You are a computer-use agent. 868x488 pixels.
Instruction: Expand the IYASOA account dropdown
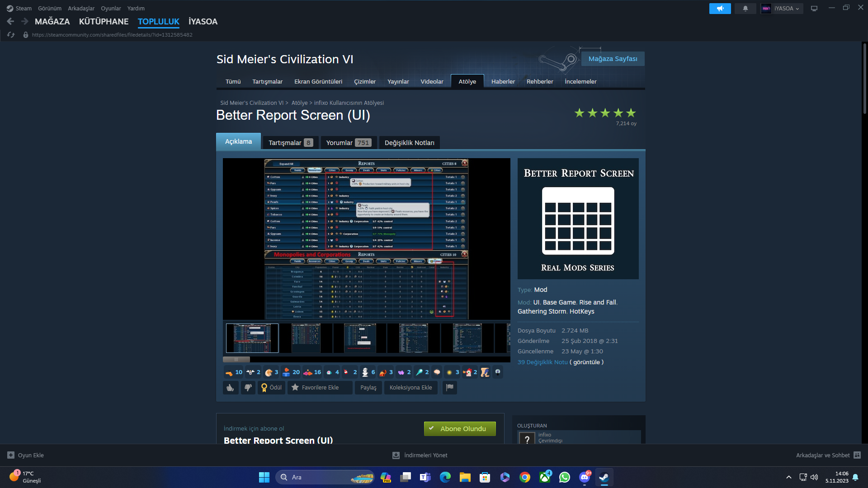point(782,8)
